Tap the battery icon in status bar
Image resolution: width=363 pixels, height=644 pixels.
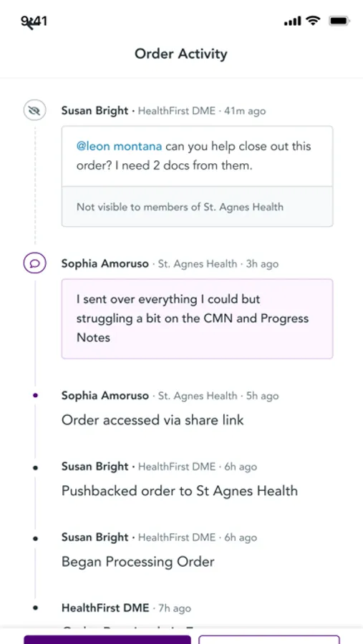click(x=339, y=21)
